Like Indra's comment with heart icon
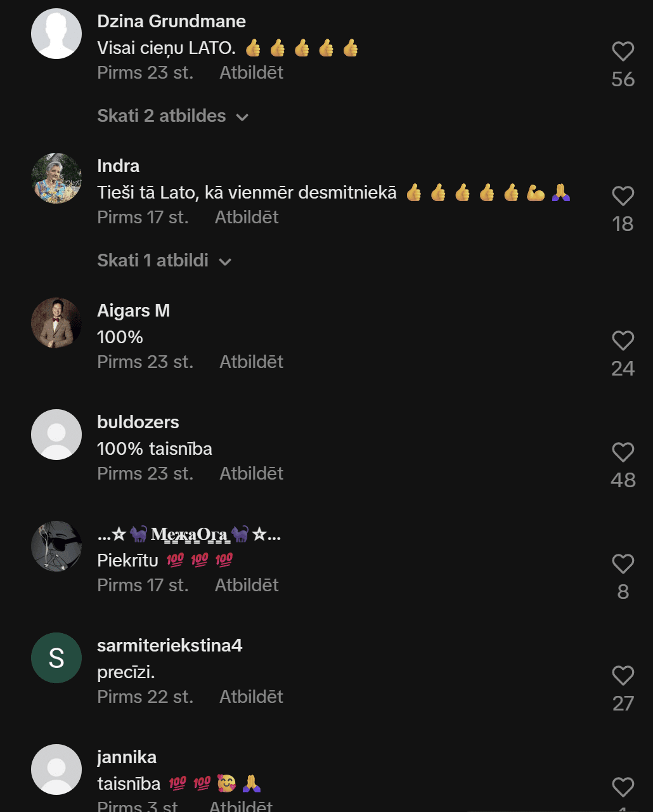Image resolution: width=653 pixels, height=812 pixels. 623,196
